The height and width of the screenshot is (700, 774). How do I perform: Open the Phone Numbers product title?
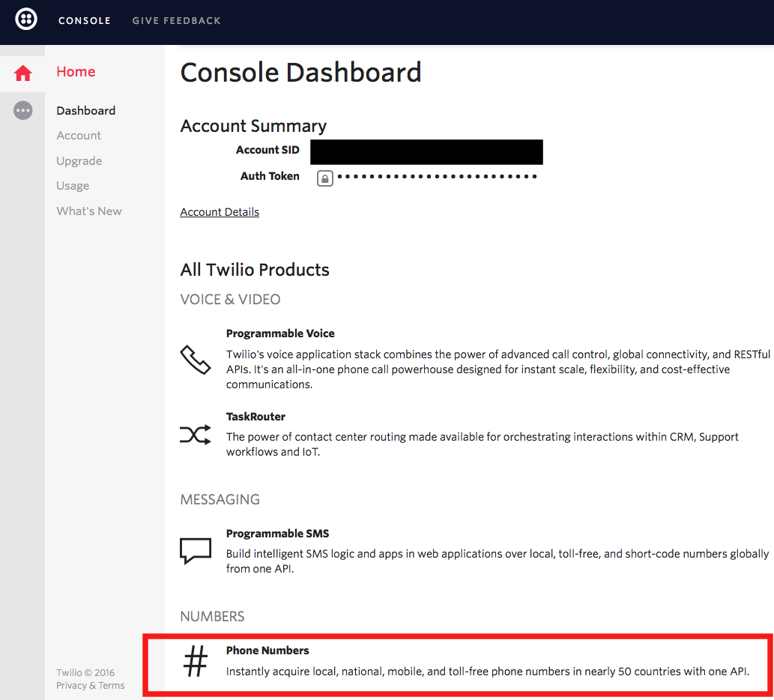[x=267, y=651]
